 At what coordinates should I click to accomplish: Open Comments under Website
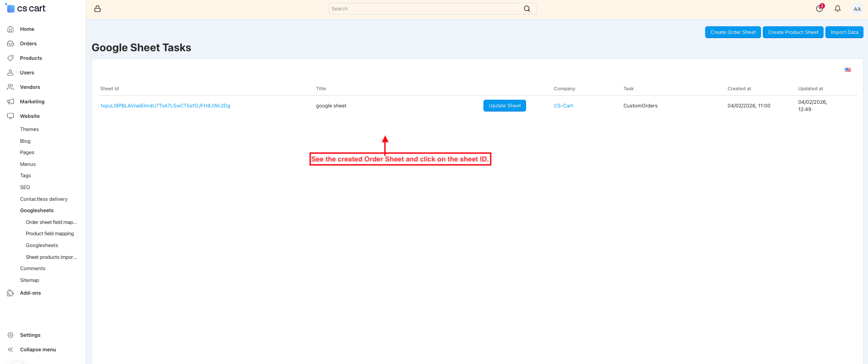(x=33, y=268)
